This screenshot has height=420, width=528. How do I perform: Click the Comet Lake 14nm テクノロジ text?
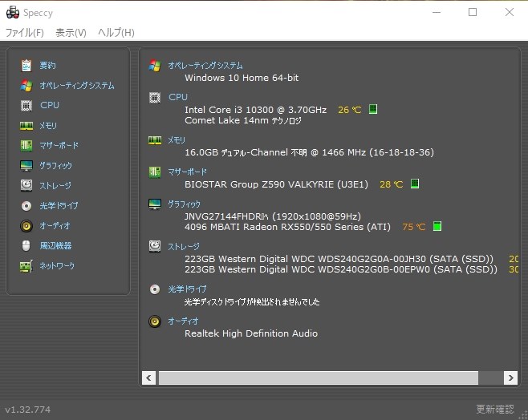click(243, 120)
